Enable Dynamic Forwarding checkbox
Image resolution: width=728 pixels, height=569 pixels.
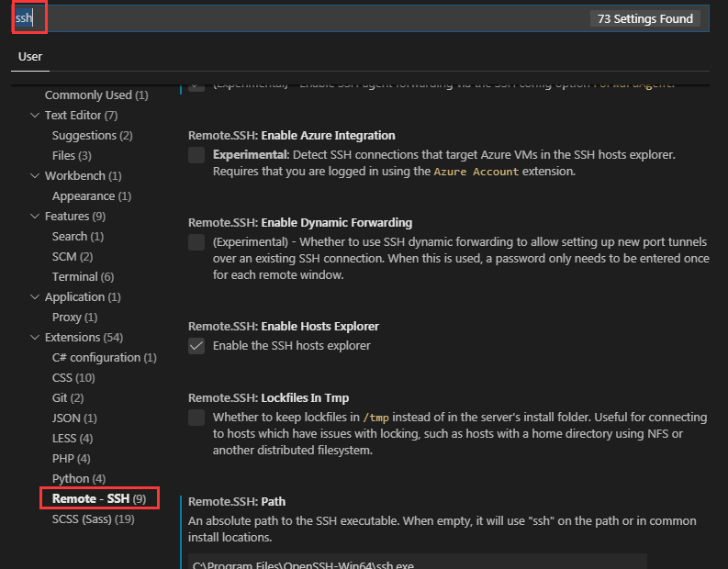point(196,242)
